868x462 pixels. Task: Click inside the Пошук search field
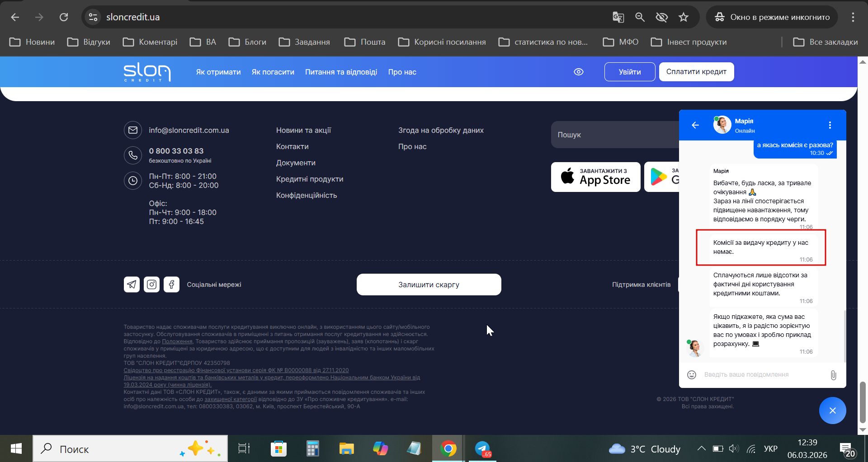(x=615, y=135)
